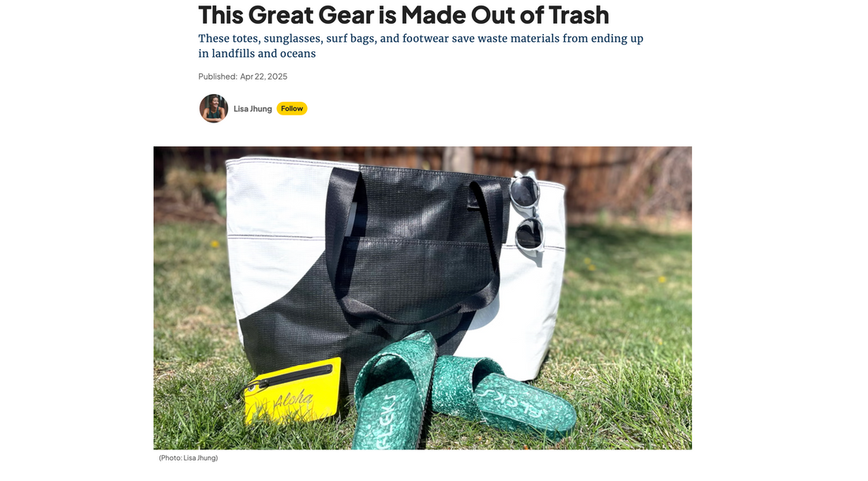
Task: Click the subtitle about totes and sunglasses
Action: click(x=421, y=46)
